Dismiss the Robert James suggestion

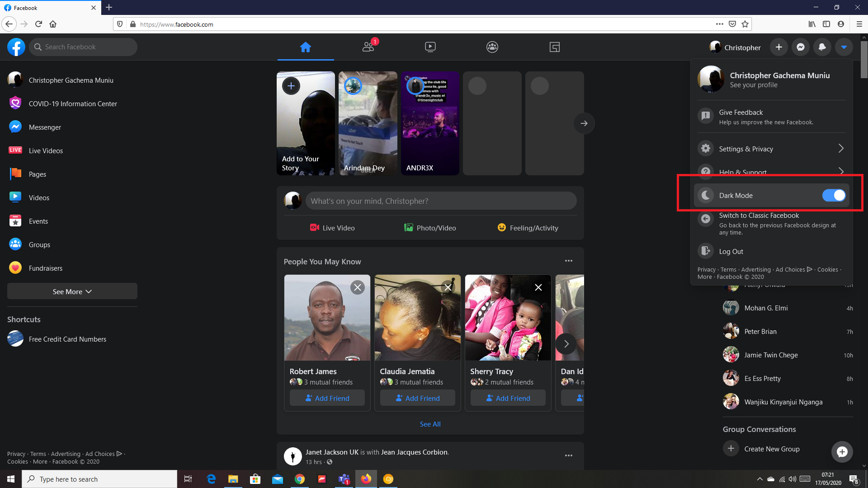(x=358, y=287)
